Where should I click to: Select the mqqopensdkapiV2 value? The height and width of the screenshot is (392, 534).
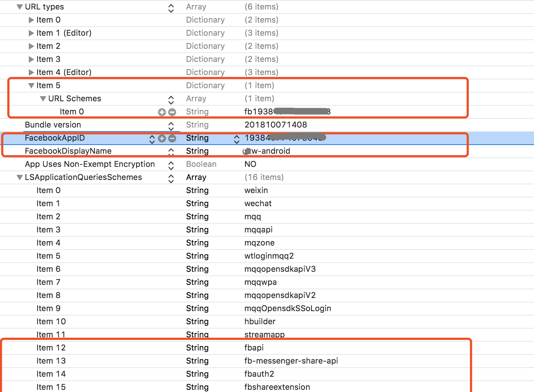click(x=280, y=295)
